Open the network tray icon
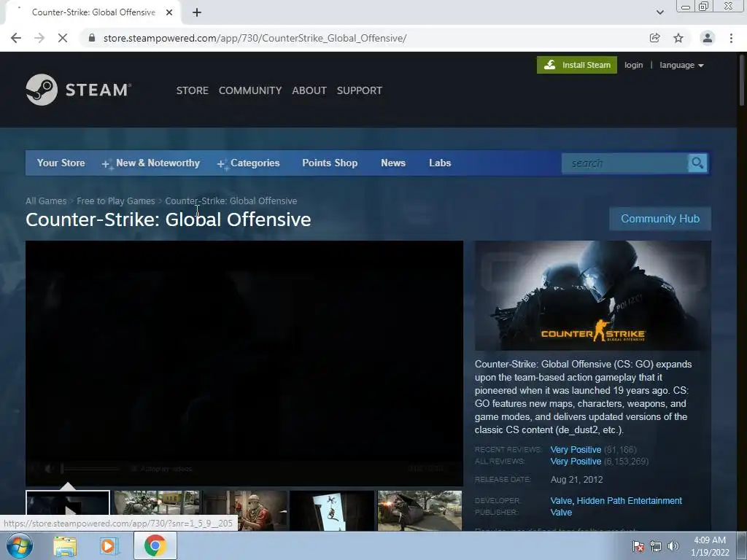 656,546
